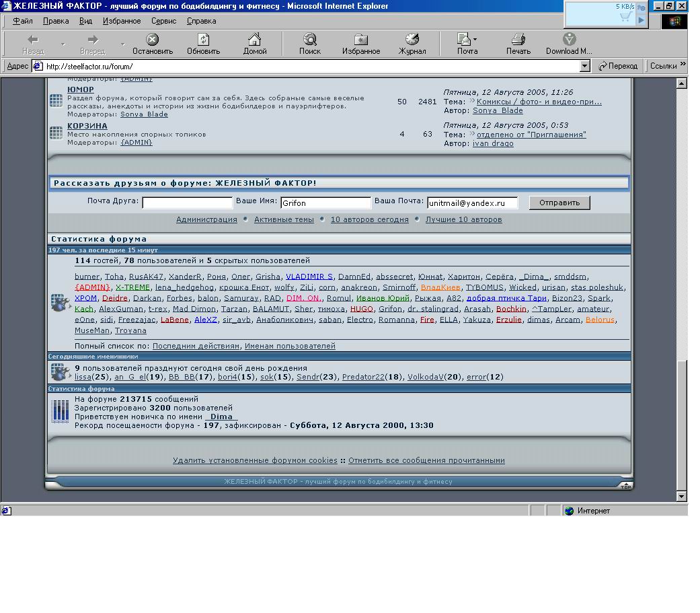This screenshot has height=613, width=700.
Task: Click the Print (Печать) toolbar icon
Action: 518,40
